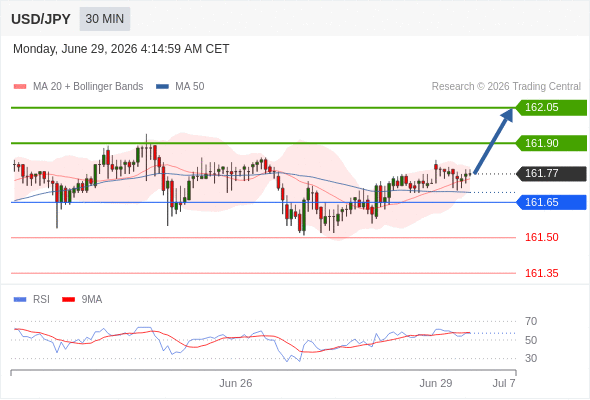Click the RSI 30 axis level

[x=531, y=358]
